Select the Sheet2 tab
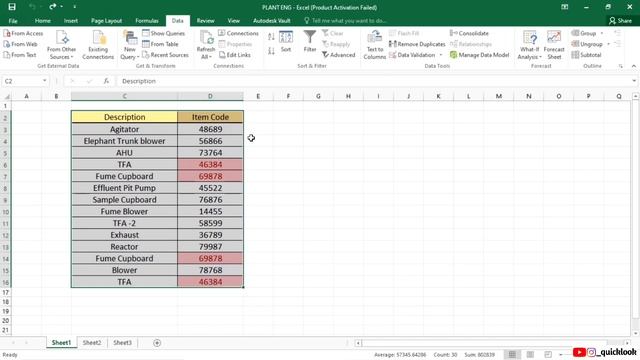 click(x=92, y=342)
